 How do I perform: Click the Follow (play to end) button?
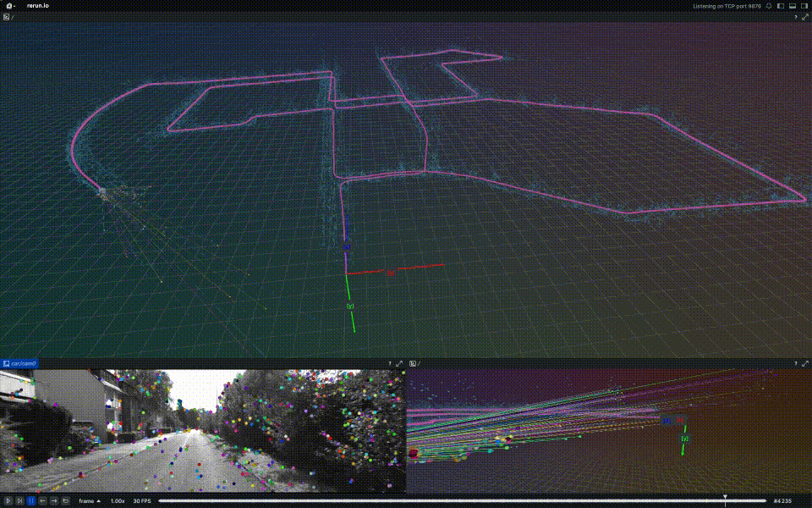pyautogui.click(x=19, y=500)
